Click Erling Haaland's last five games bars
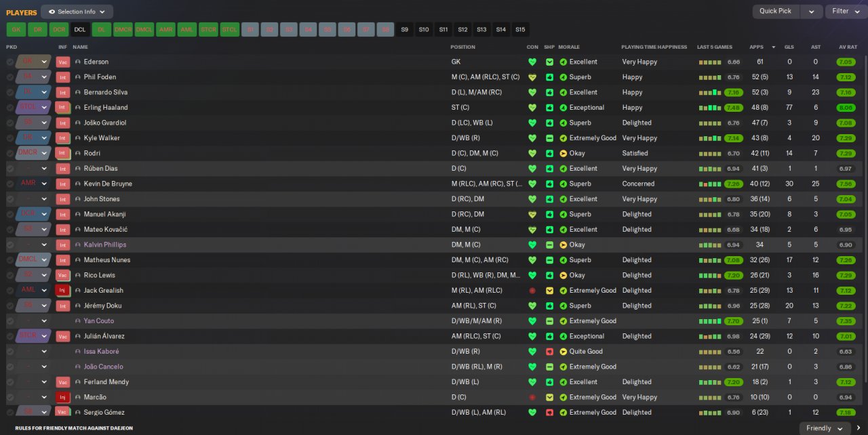868x435 pixels. pos(710,108)
